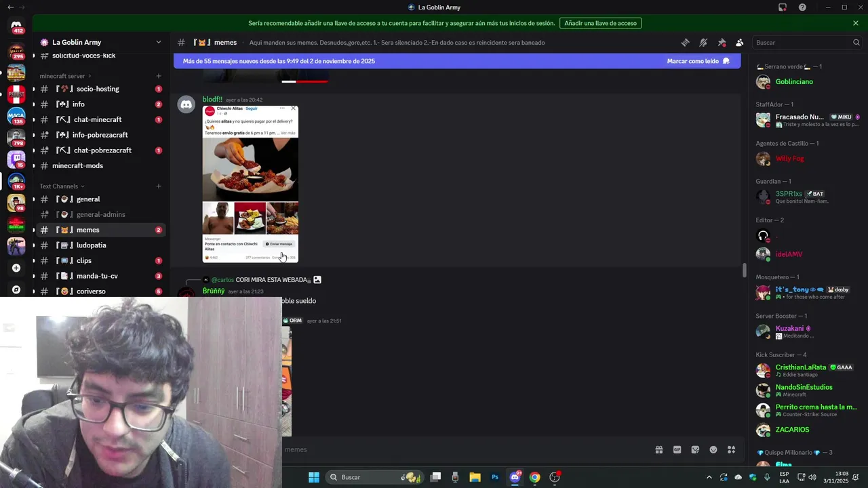Toggle the member list icon
The height and width of the screenshot is (488, 868).
coord(740,42)
